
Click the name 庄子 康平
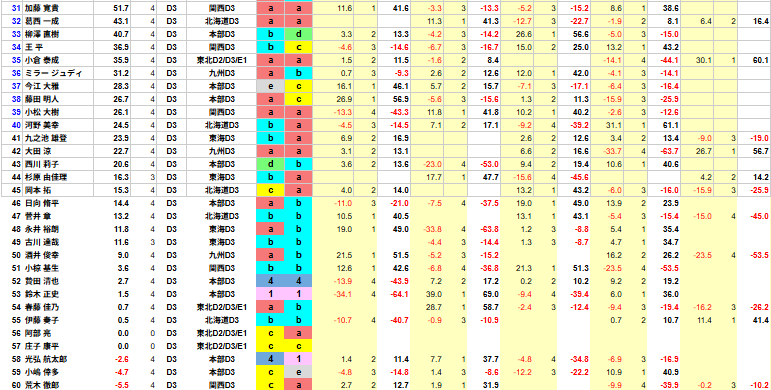tap(41, 346)
